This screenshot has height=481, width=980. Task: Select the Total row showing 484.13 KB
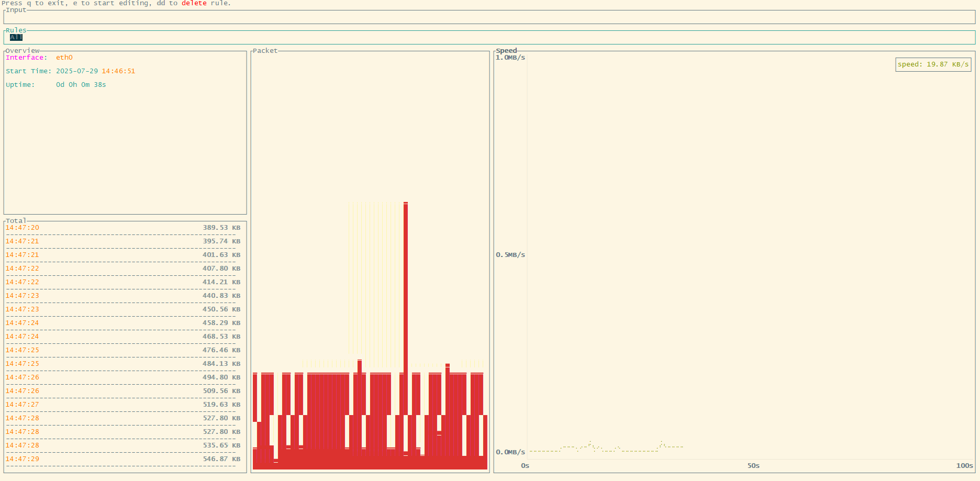(x=123, y=364)
